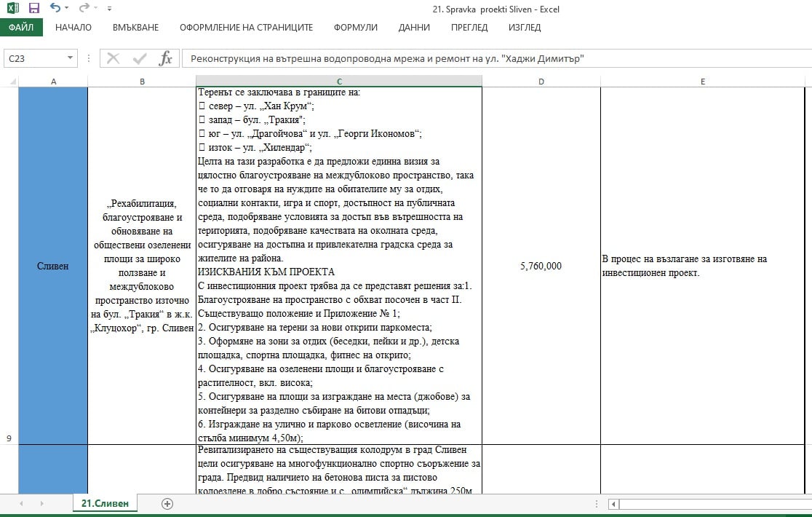Expand the Name Box dropdown arrow
This screenshot has height=517, width=812.
coord(71,58)
